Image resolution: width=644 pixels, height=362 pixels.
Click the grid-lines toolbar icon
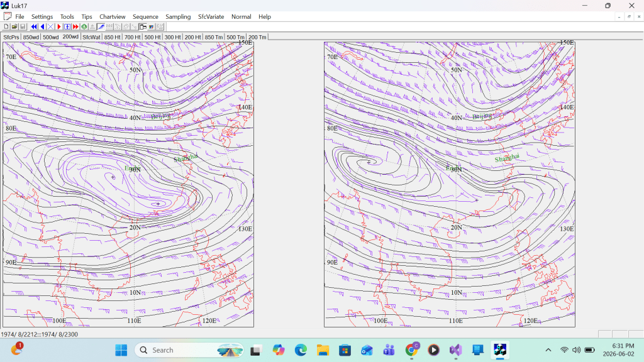(x=109, y=26)
